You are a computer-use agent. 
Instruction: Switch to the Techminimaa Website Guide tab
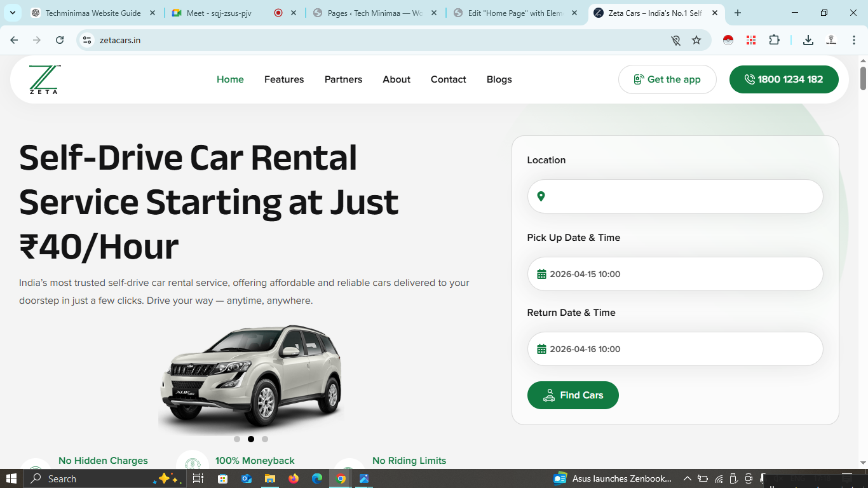tap(93, 13)
